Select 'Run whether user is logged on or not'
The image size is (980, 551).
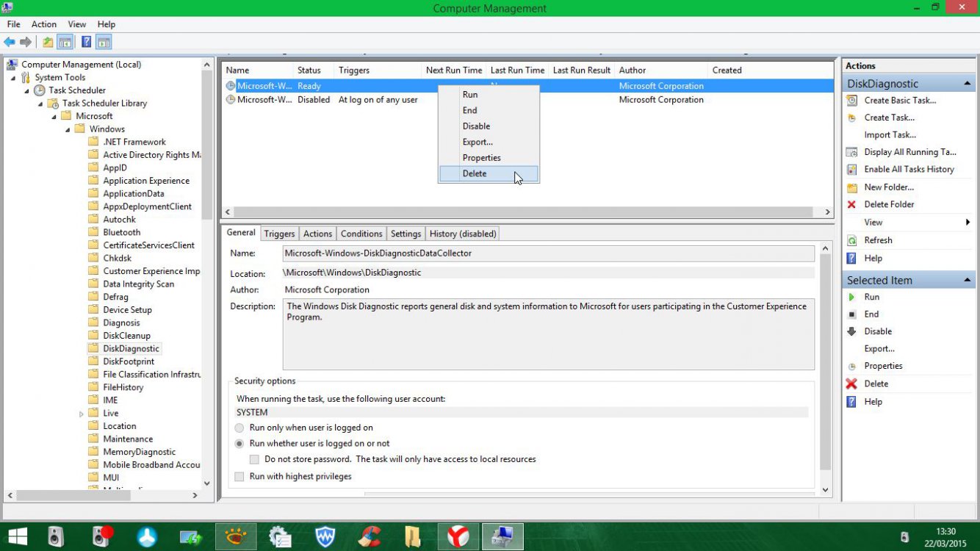[x=239, y=444]
